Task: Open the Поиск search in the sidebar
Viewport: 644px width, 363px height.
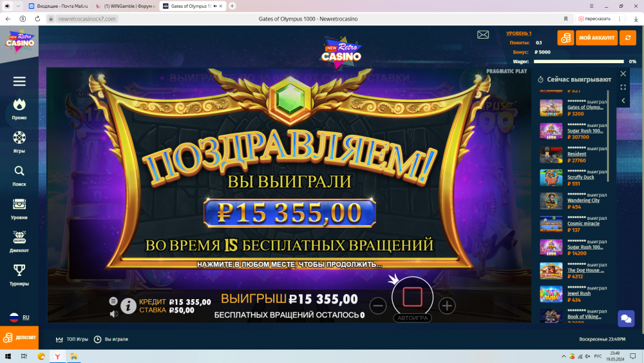Action: (x=19, y=175)
